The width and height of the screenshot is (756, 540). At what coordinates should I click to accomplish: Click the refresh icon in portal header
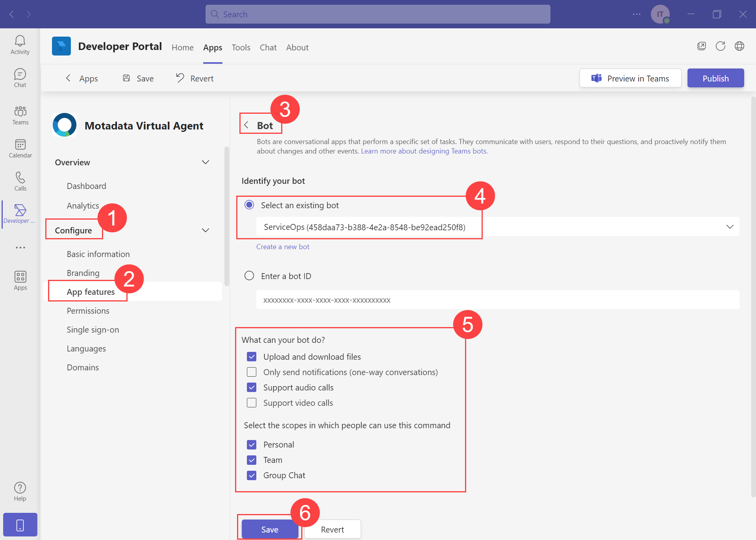(720, 46)
